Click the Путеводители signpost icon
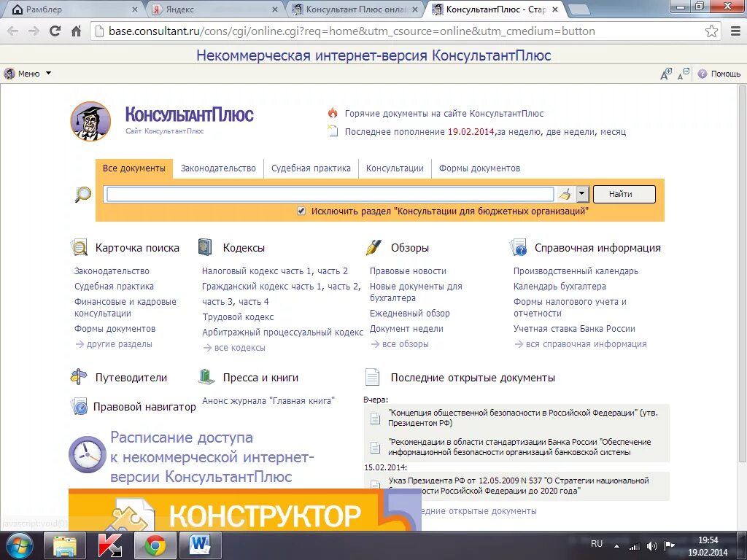Image resolution: width=747 pixels, height=560 pixels. 79,377
